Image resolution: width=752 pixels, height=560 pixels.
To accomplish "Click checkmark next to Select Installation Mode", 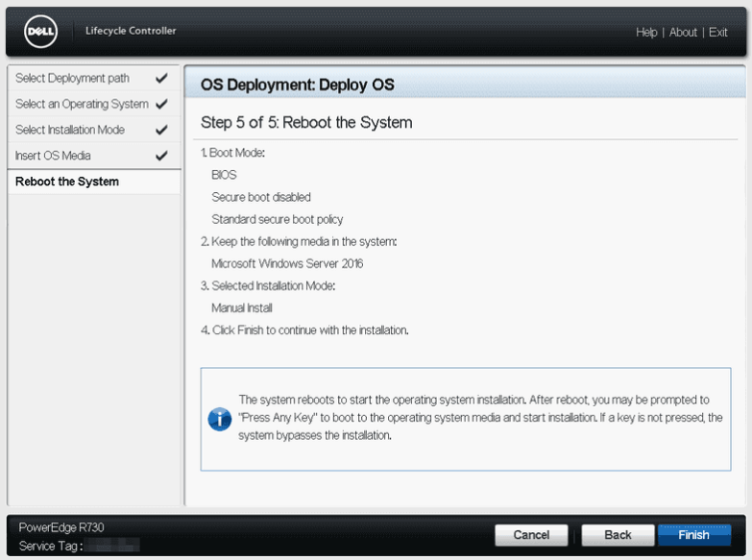I will click(160, 130).
